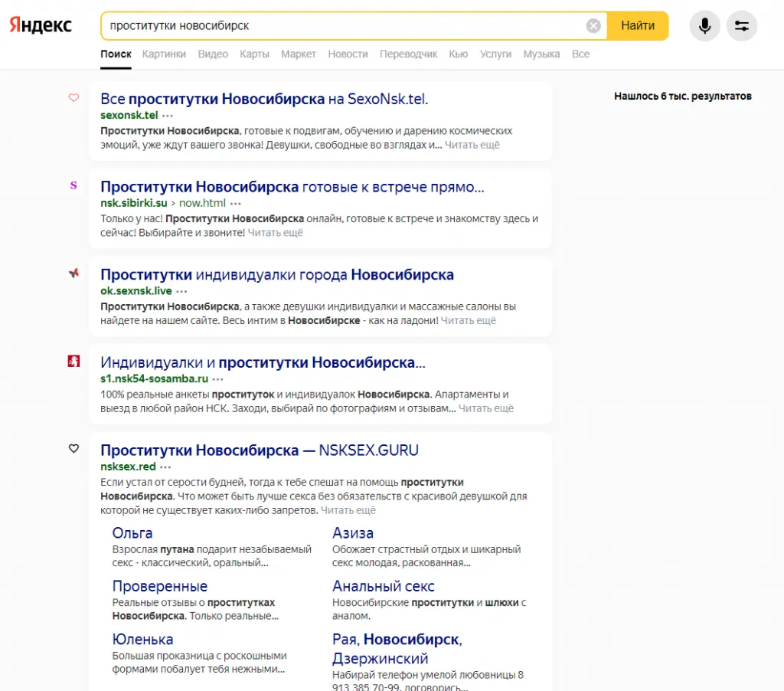Open the Ольга sitelink
The image size is (784, 691).
(x=132, y=533)
